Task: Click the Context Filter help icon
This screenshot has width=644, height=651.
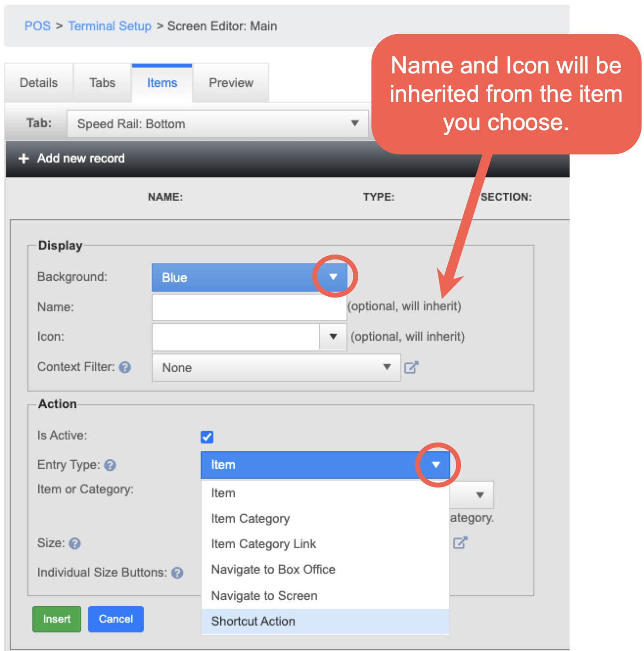Action: pos(125,368)
